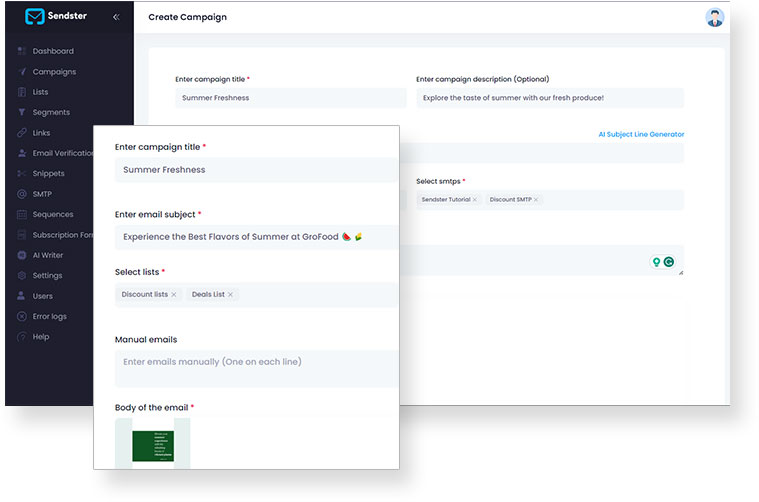This screenshot has width=759, height=502.
Task: Remove Sendster Tutorial smtp tag
Action: 475,199
